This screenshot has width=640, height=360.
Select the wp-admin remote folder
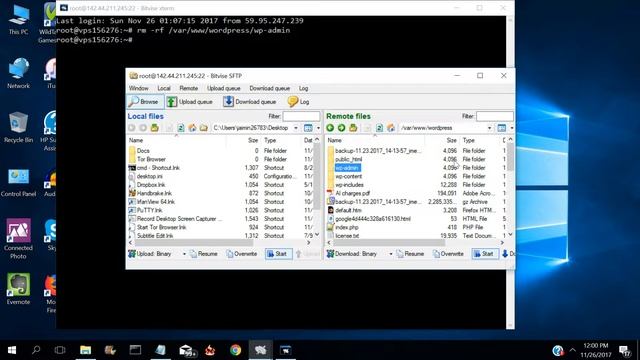(347, 168)
